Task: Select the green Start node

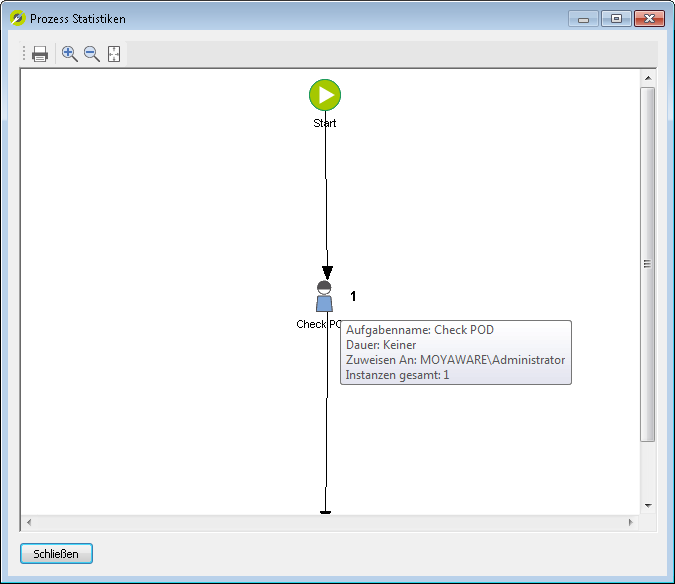Action: click(325, 95)
